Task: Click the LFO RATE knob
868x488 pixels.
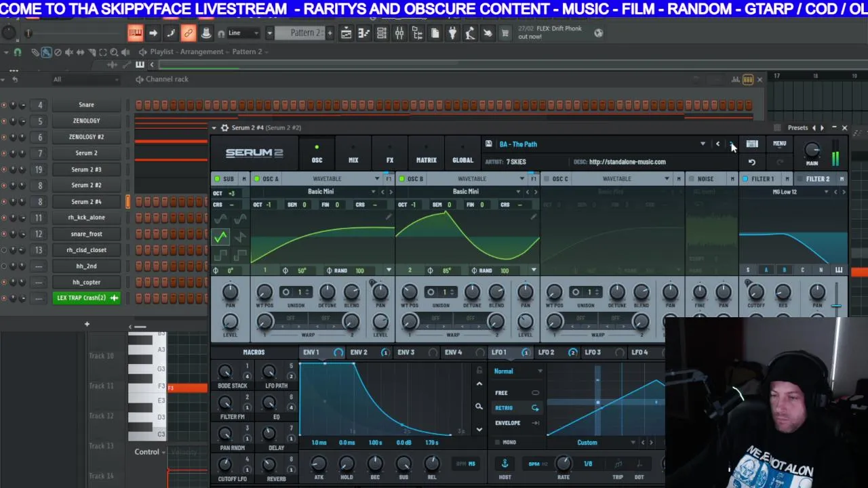Action: click(x=563, y=463)
